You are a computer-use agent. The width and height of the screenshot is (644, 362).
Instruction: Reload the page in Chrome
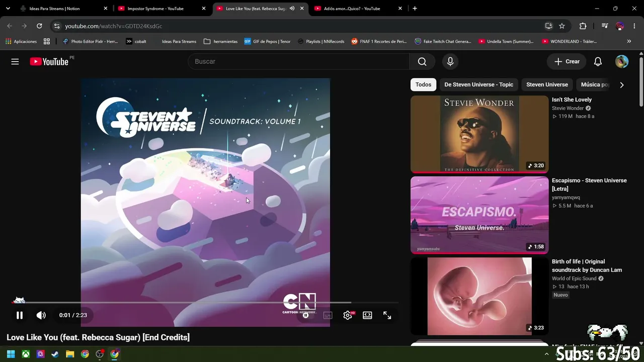[x=39, y=26]
